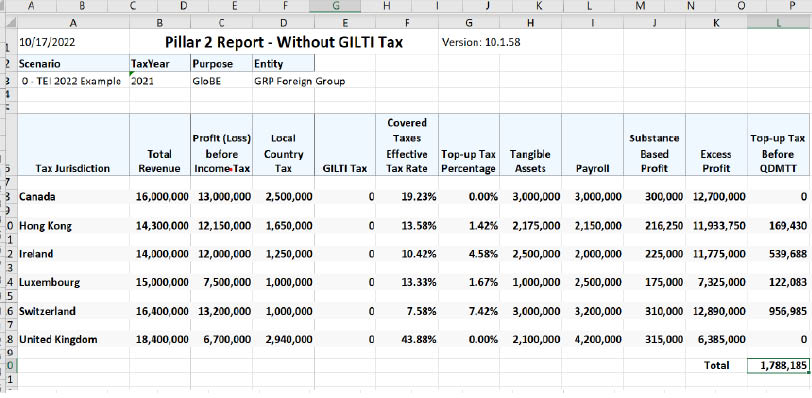Screen dimensions: 812x398
Task: Click the Total Revenue header cell
Action: (160, 145)
